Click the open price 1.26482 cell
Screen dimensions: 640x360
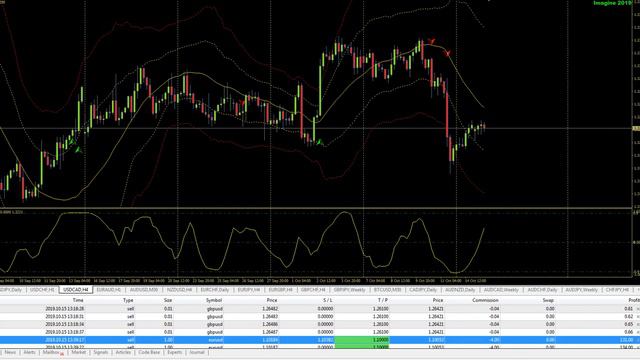270,309
